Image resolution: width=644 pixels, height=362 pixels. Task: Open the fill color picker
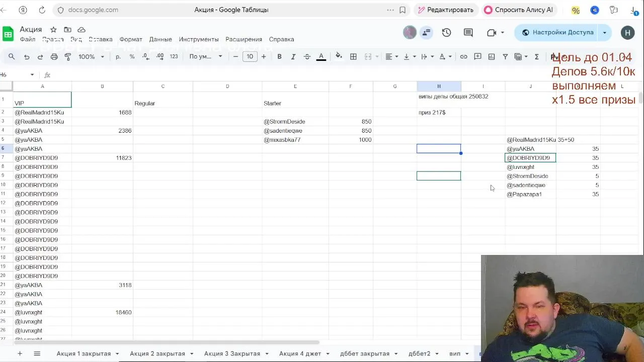[x=339, y=57]
